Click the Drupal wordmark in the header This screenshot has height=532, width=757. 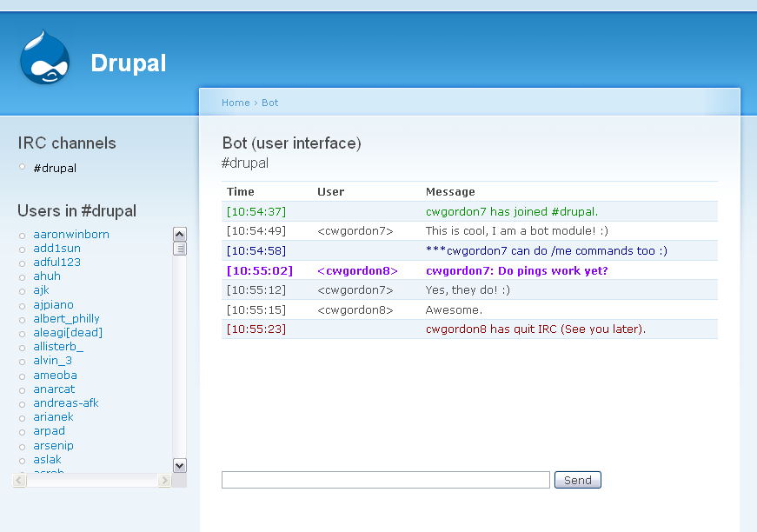click(128, 63)
